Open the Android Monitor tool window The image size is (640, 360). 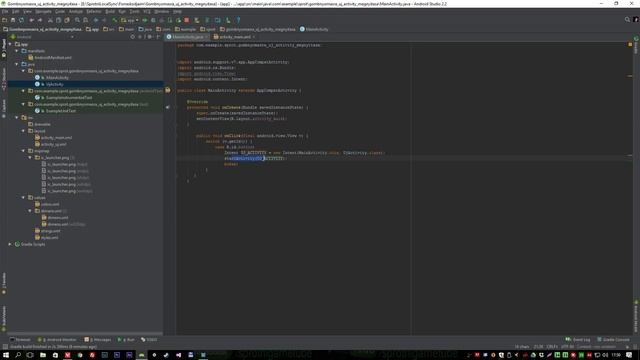(57, 340)
